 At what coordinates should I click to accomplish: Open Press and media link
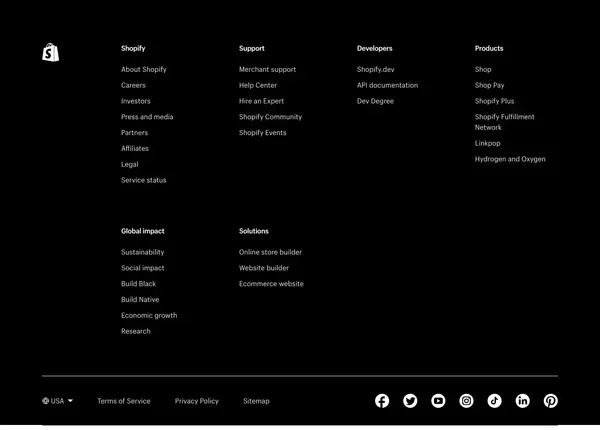click(x=147, y=117)
